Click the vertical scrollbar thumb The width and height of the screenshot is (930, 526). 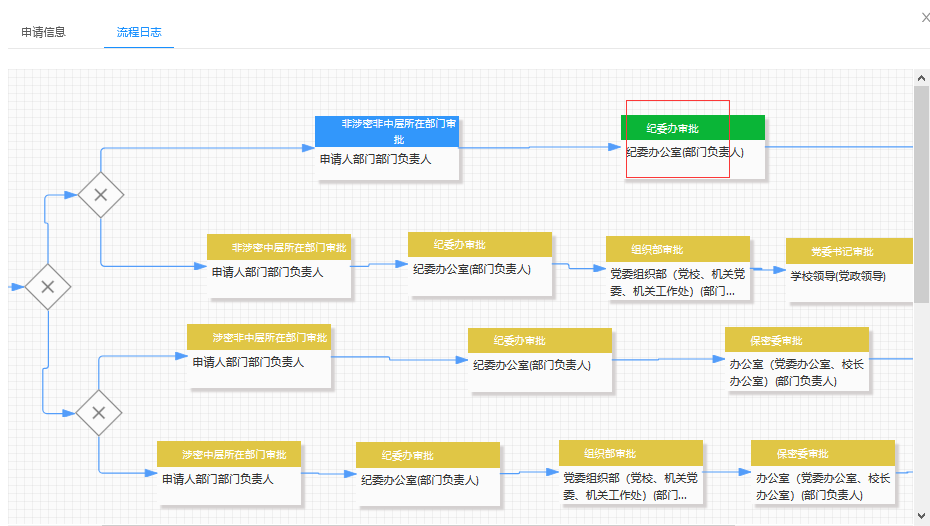[x=921, y=195]
